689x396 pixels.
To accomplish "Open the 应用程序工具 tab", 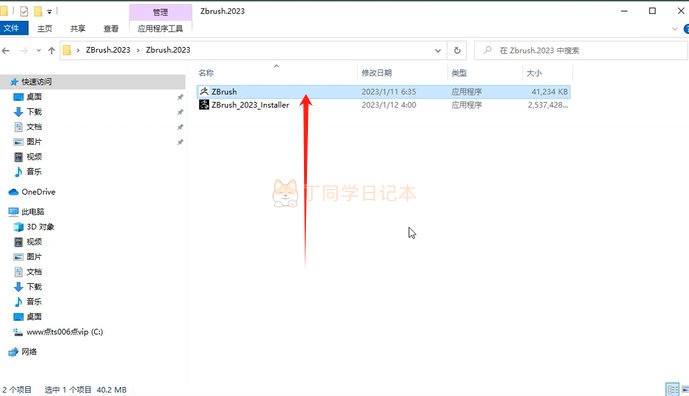I will 160,29.
